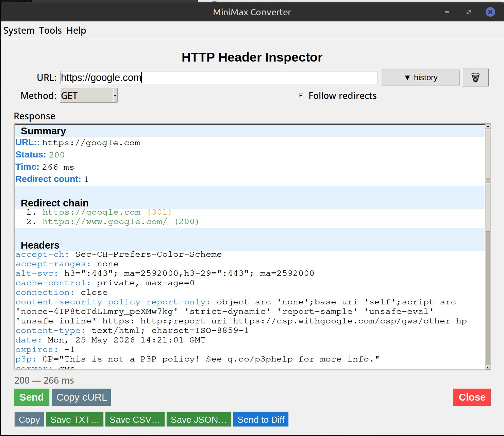Click the Time: 266 ms line
504x436 pixels.
pyautogui.click(x=45, y=167)
